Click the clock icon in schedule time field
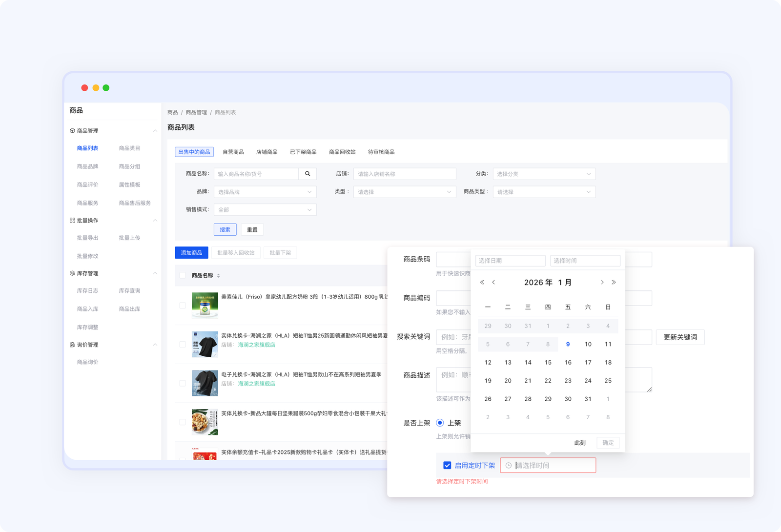The height and width of the screenshot is (532, 781). click(508, 466)
